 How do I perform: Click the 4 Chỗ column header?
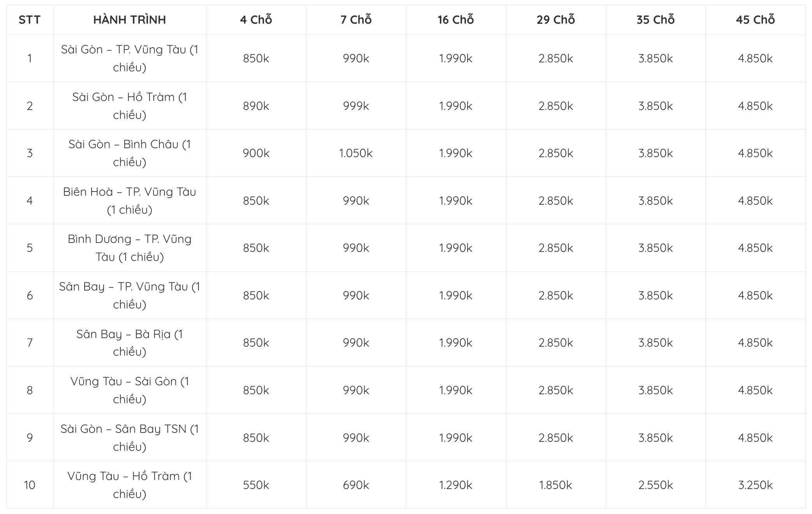256,20
